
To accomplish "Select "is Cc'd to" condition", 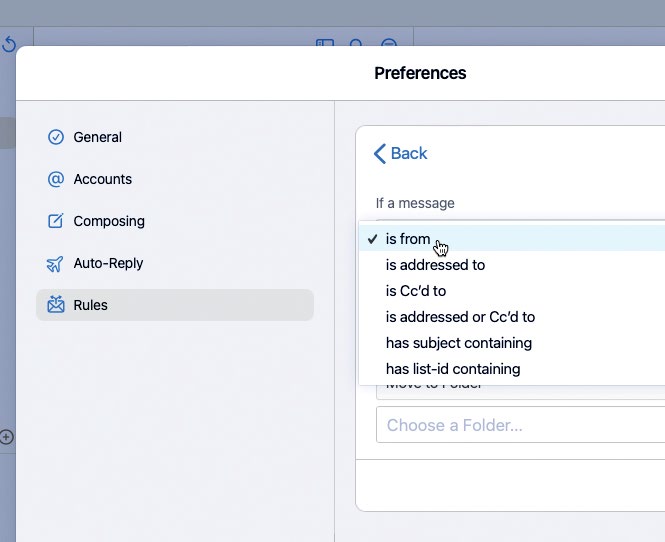I will 416,291.
